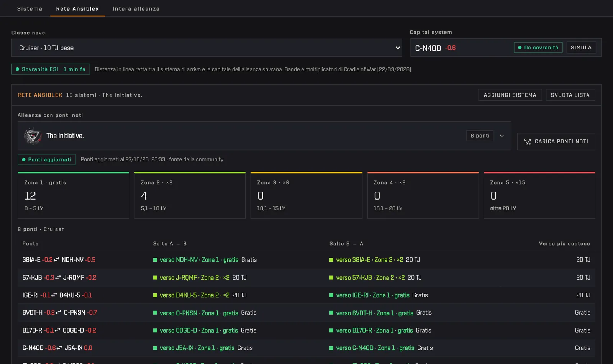
Task: Select the Zona 4 ×9 card
Action: coord(423,195)
